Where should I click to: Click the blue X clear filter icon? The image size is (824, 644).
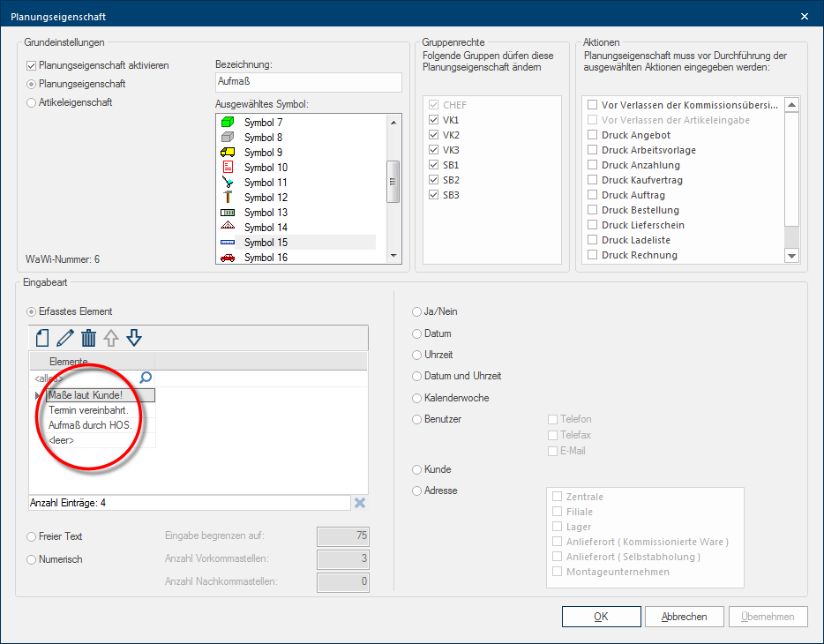(x=360, y=503)
